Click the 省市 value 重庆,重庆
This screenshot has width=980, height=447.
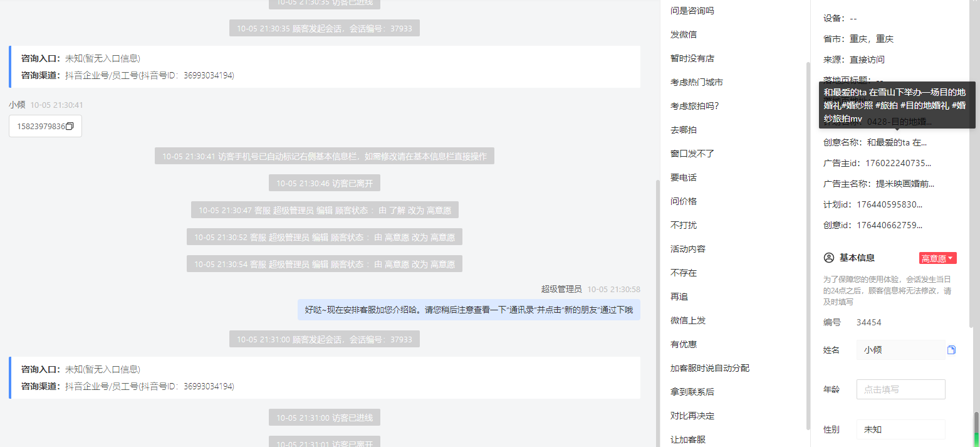tap(872, 39)
